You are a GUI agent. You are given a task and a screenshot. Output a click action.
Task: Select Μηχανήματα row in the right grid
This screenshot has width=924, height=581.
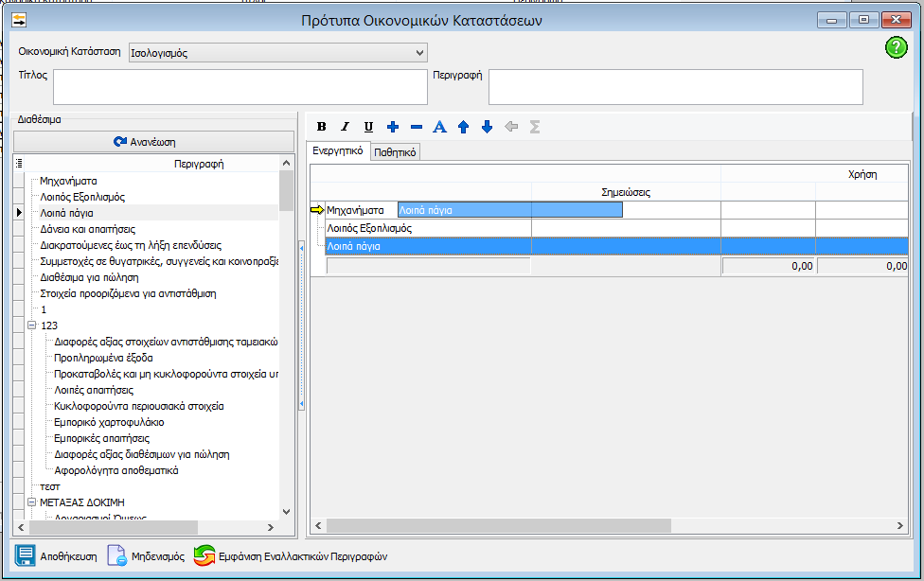click(355, 210)
